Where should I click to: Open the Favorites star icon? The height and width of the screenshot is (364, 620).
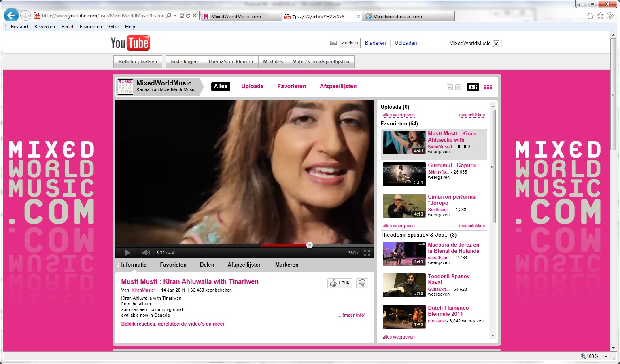coord(600,16)
